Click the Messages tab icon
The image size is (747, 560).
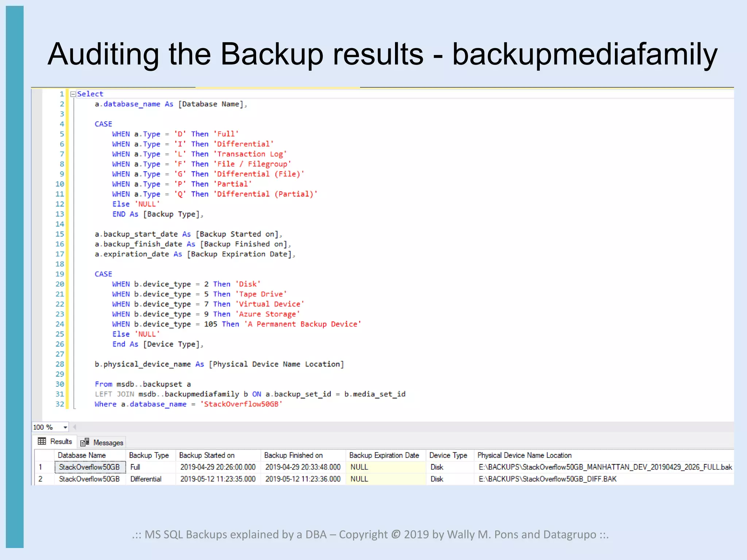pos(85,442)
